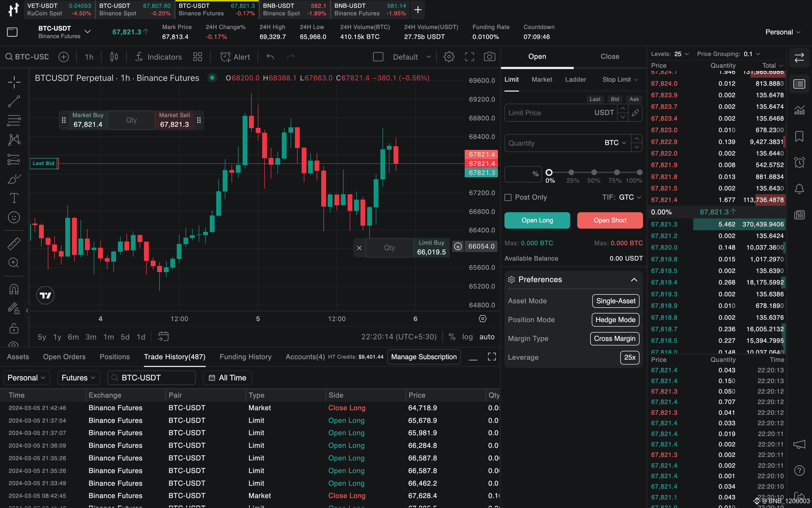Set quantity slider to 50%
Screen dimensions: 812x508
coord(594,172)
